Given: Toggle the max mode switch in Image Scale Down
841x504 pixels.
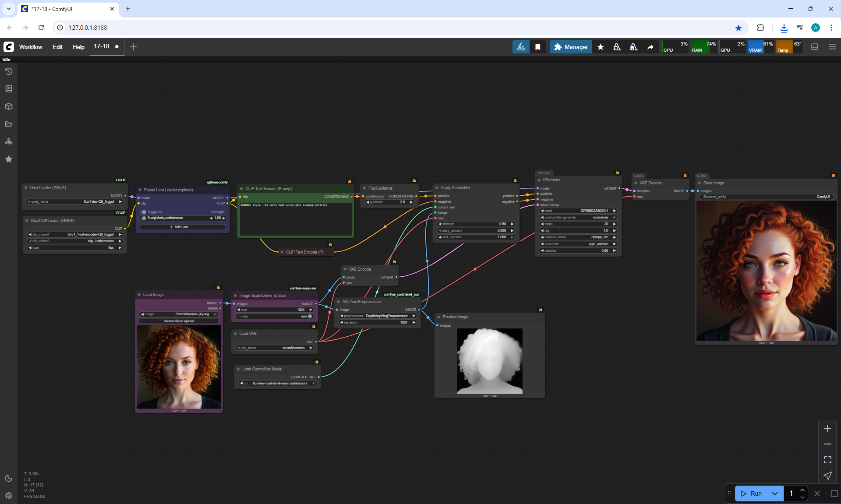Looking at the screenshot, I should [x=310, y=316].
